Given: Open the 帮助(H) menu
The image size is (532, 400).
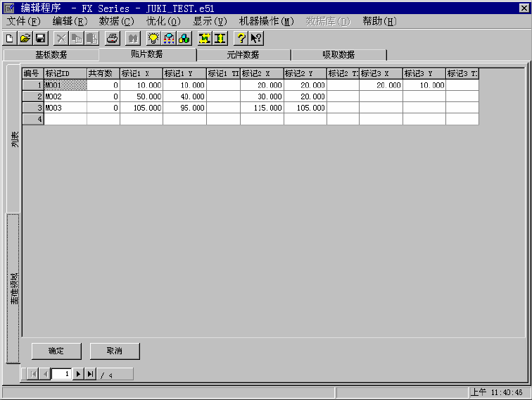Looking at the screenshot, I should coord(379,21).
